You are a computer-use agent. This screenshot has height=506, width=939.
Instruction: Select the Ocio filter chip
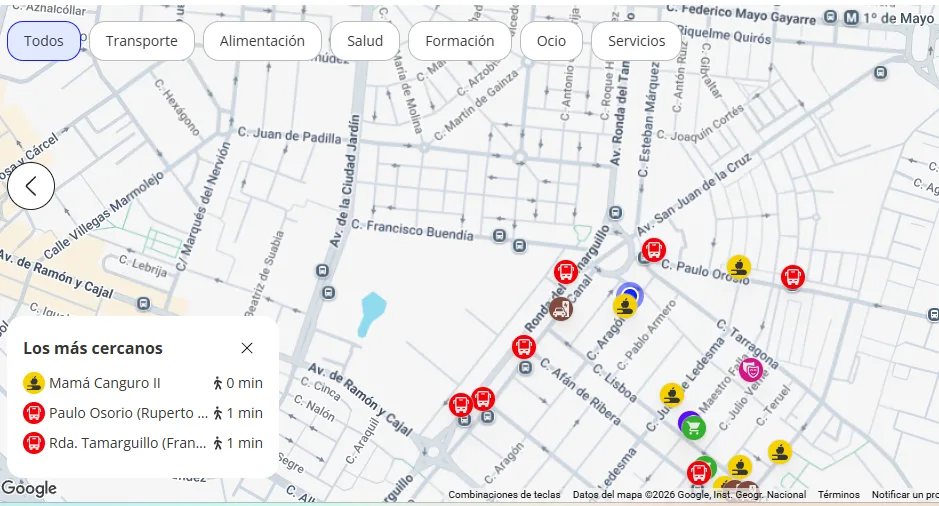pos(551,41)
